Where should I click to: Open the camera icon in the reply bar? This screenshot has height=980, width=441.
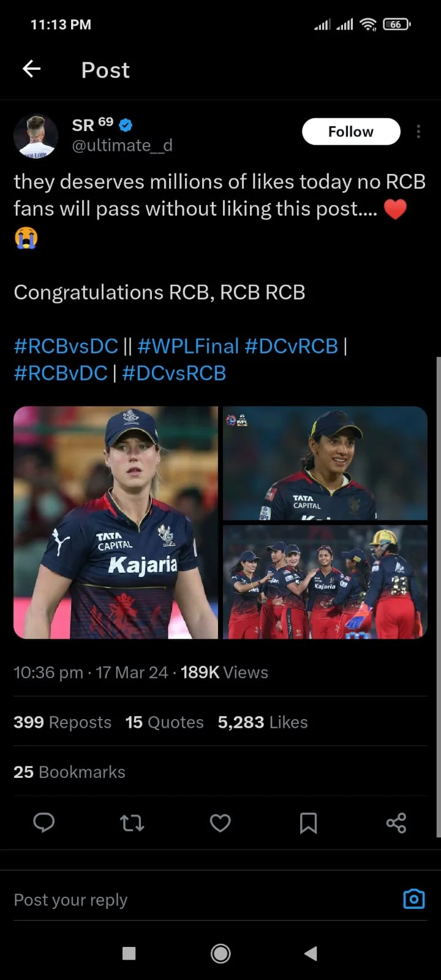tap(413, 899)
